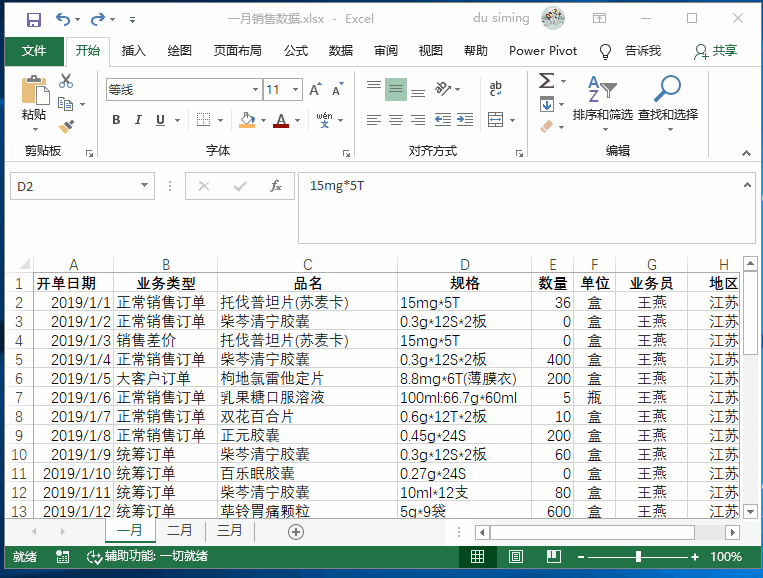Switch to Page Layout view in status bar

(x=515, y=557)
